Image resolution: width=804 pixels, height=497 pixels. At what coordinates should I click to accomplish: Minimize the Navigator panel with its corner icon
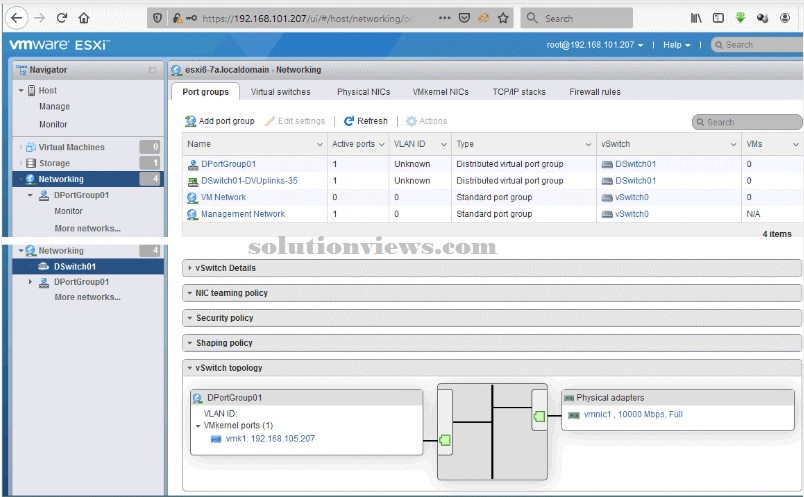point(152,70)
